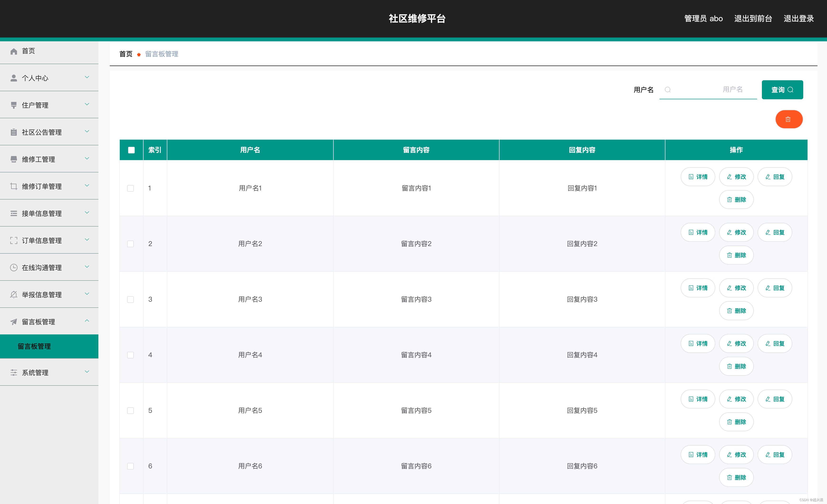Click the clock icon beside 在线沟通管理

click(14, 268)
